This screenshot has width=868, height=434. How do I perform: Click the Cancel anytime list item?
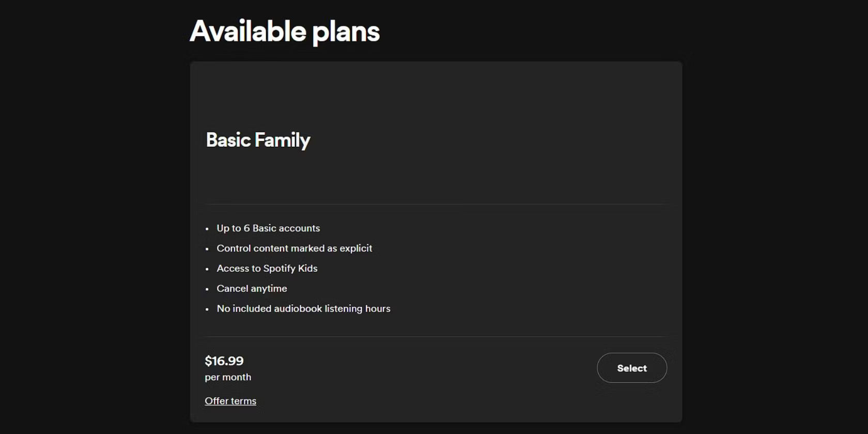coord(252,288)
